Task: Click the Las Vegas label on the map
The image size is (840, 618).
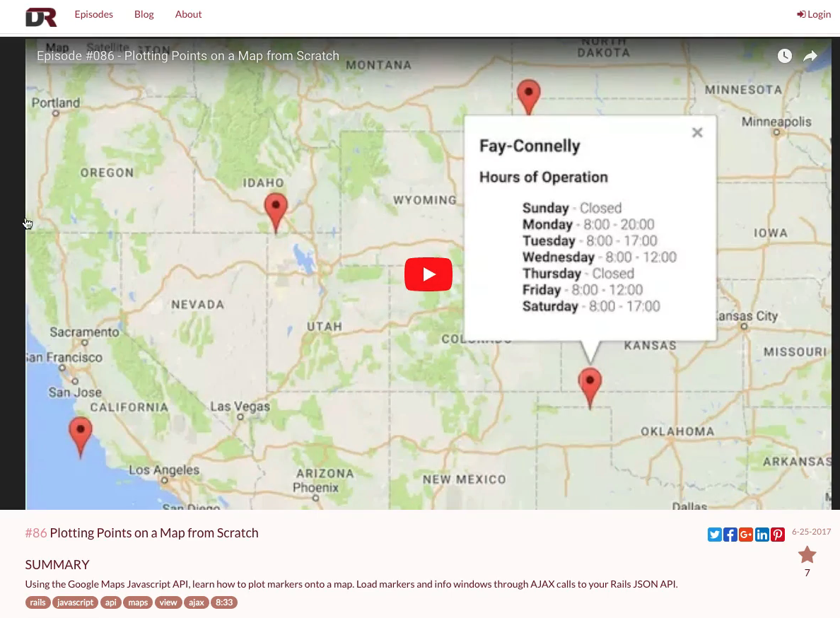Action: [x=240, y=407]
